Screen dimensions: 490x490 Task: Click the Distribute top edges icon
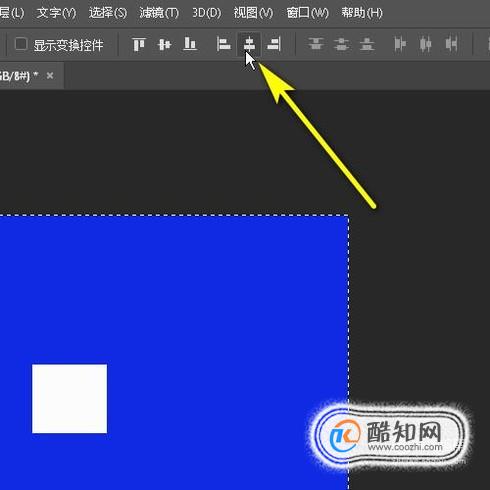[x=316, y=44]
